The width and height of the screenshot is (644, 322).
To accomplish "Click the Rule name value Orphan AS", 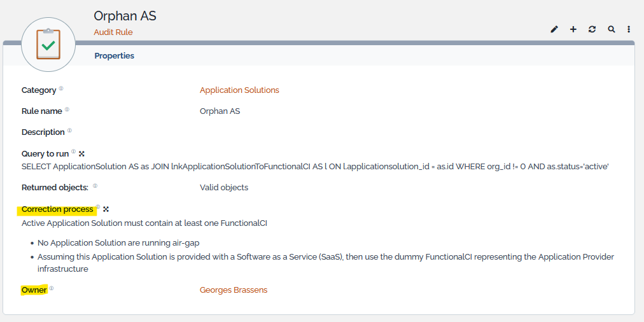I will 220,111.
